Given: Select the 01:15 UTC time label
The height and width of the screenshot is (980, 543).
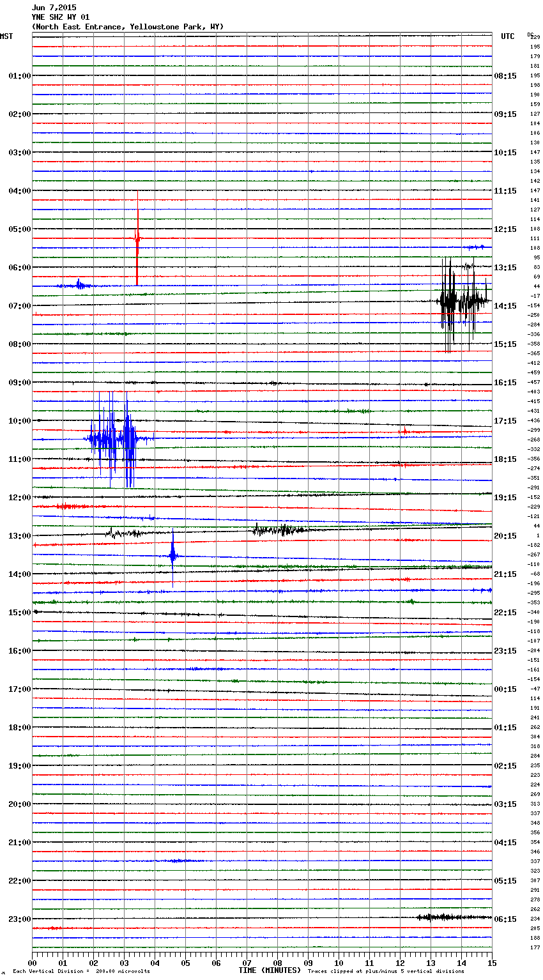Looking at the screenshot, I should (x=505, y=728).
